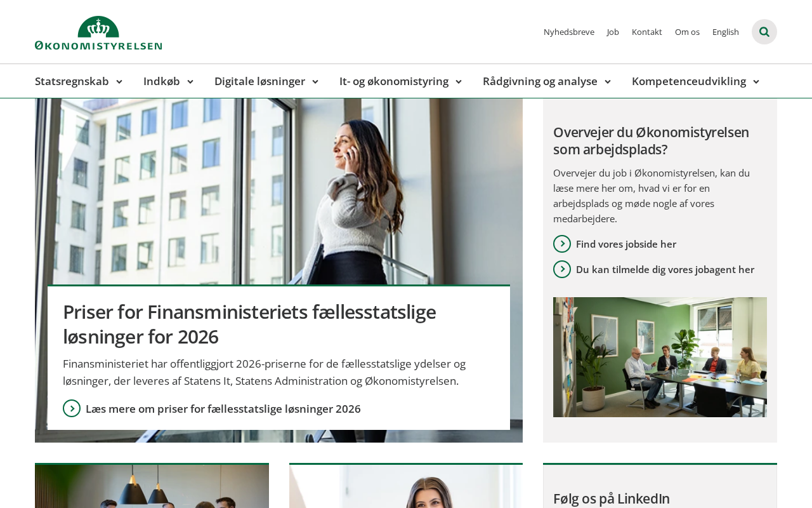The width and height of the screenshot is (812, 508).
Task: Open the Økonomistyrelsen crown logo
Action: point(98,33)
